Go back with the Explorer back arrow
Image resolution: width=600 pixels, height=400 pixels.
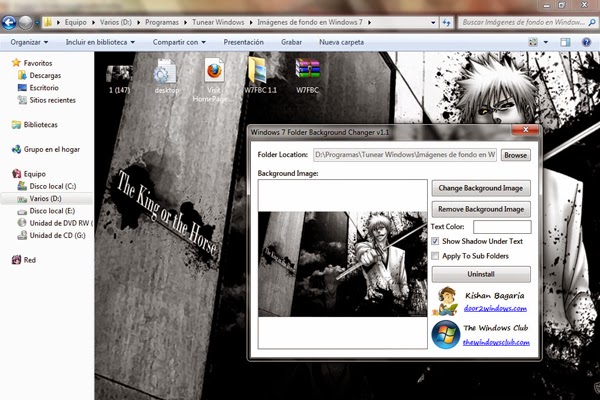(9, 23)
